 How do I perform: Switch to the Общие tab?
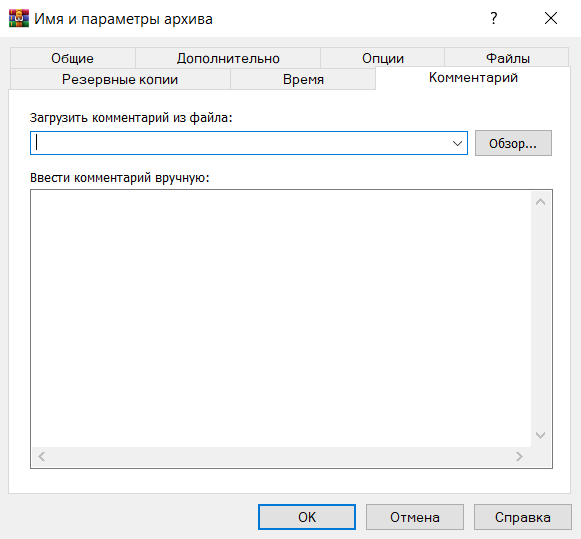73,58
